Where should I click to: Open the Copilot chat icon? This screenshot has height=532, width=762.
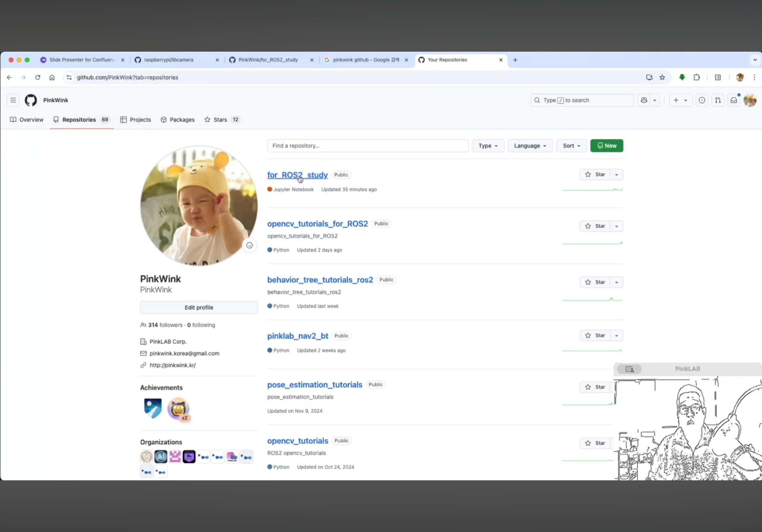[644, 100]
